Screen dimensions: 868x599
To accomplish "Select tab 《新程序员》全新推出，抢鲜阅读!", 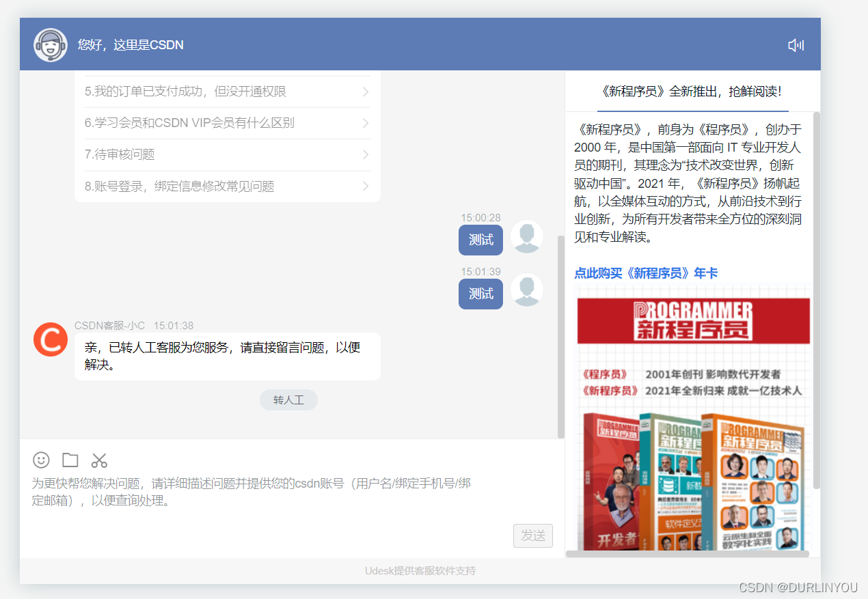I will [x=692, y=92].
